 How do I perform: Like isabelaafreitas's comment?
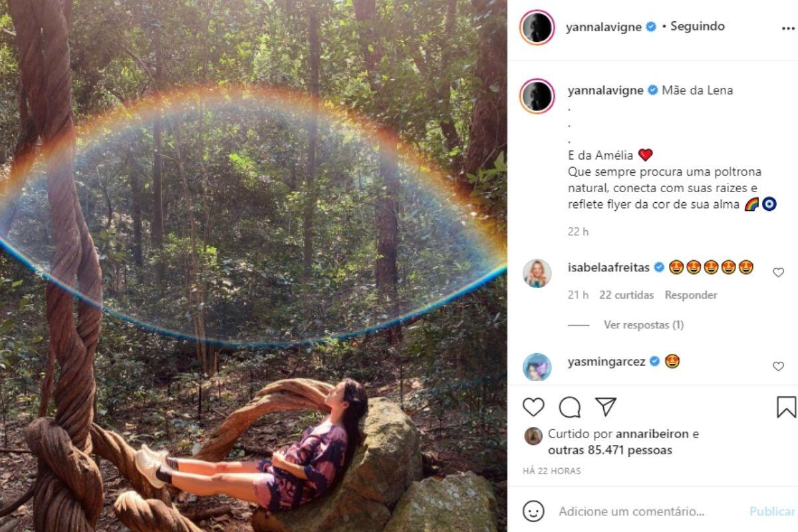[778, 272]
